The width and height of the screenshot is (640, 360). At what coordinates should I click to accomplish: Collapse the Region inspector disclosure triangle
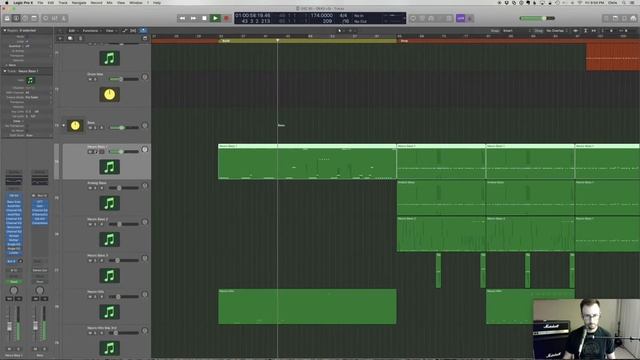click(4, 30)
